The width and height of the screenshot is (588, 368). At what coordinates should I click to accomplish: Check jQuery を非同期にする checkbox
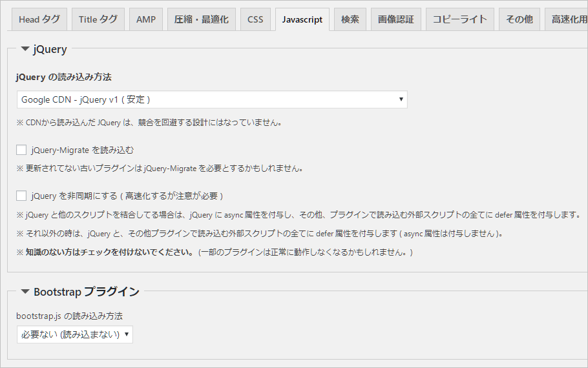coord(21,196)
